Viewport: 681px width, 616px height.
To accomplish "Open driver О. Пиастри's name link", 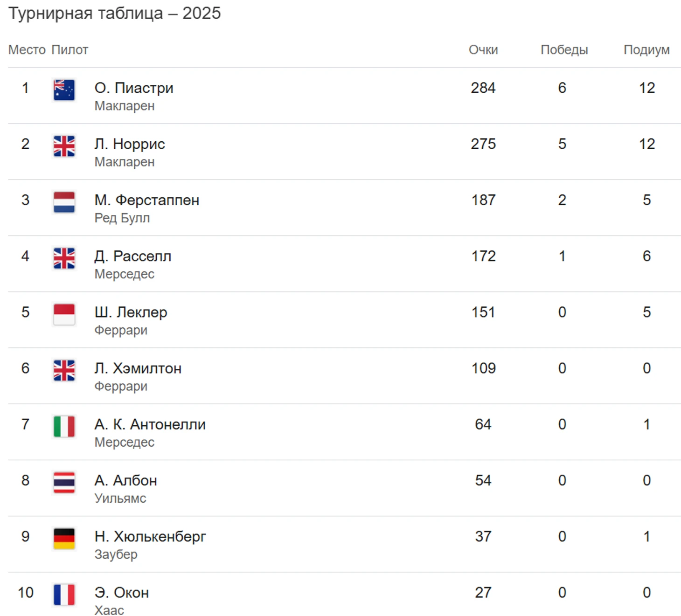I will [x=134, y=88].
